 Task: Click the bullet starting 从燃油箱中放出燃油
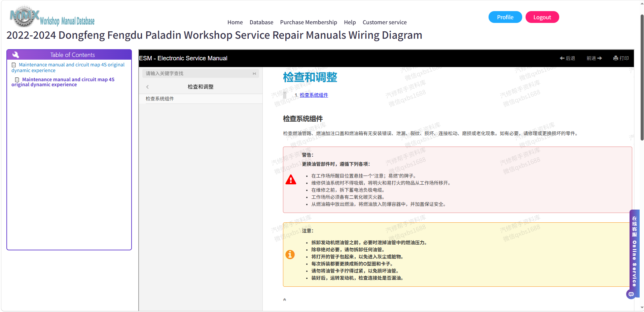point(380,204)
